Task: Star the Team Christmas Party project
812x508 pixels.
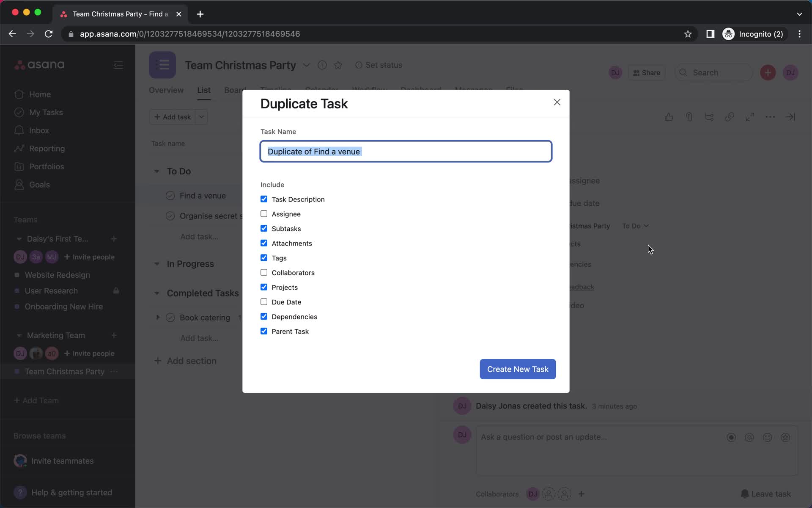Action: (x=338, y=65)
